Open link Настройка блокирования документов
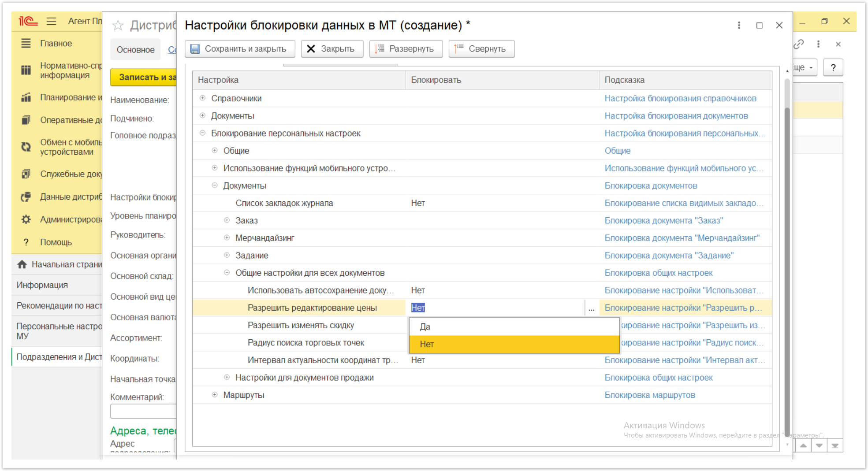The image size is (868, 471). coord(676,116)
